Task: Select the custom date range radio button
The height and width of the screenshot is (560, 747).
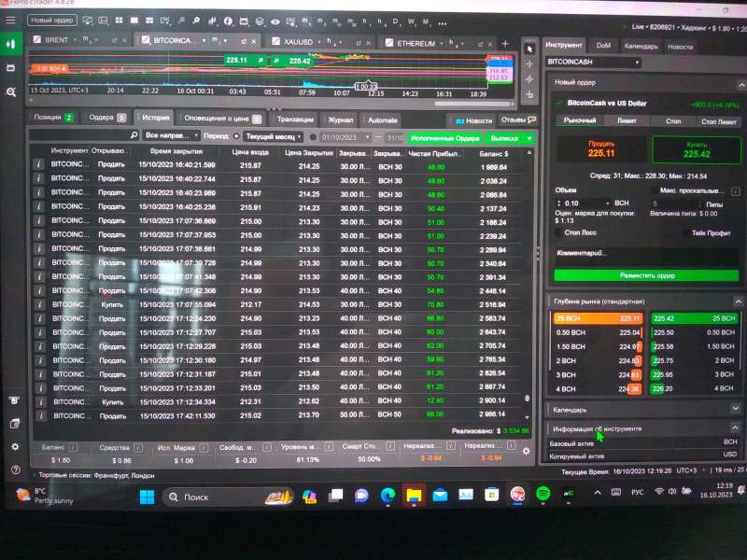Action: click(x=313, y=137)
